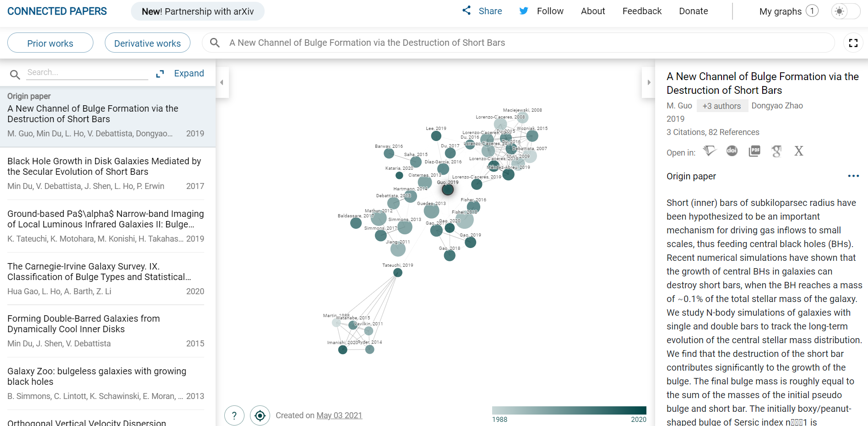Collapse the left paper list panel
Screen dimensions: 868x426
(222, 82)
